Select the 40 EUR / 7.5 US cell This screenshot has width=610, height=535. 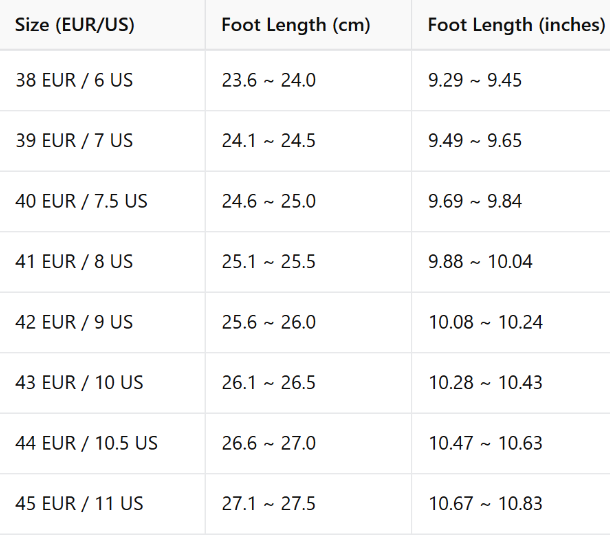(x=81, y=201)
